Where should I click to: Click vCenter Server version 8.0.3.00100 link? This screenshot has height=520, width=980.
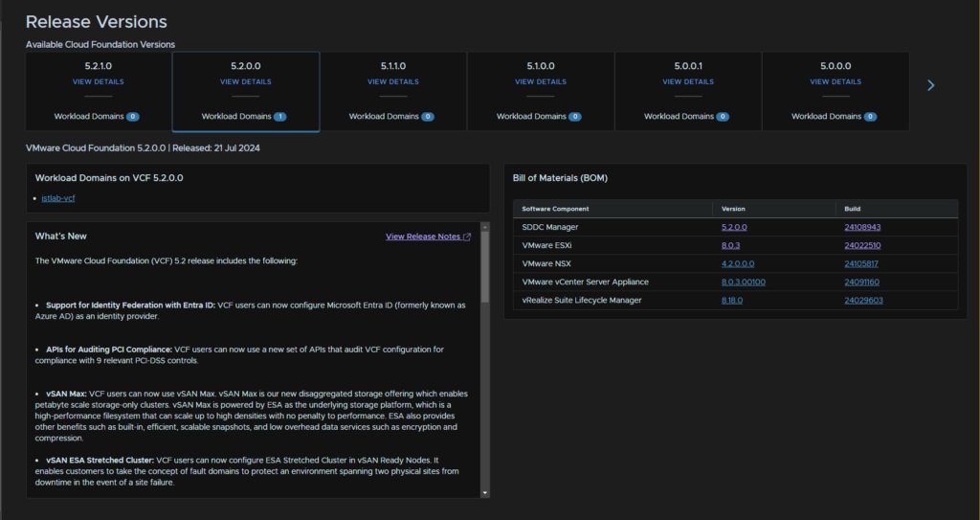coord(743,283)
